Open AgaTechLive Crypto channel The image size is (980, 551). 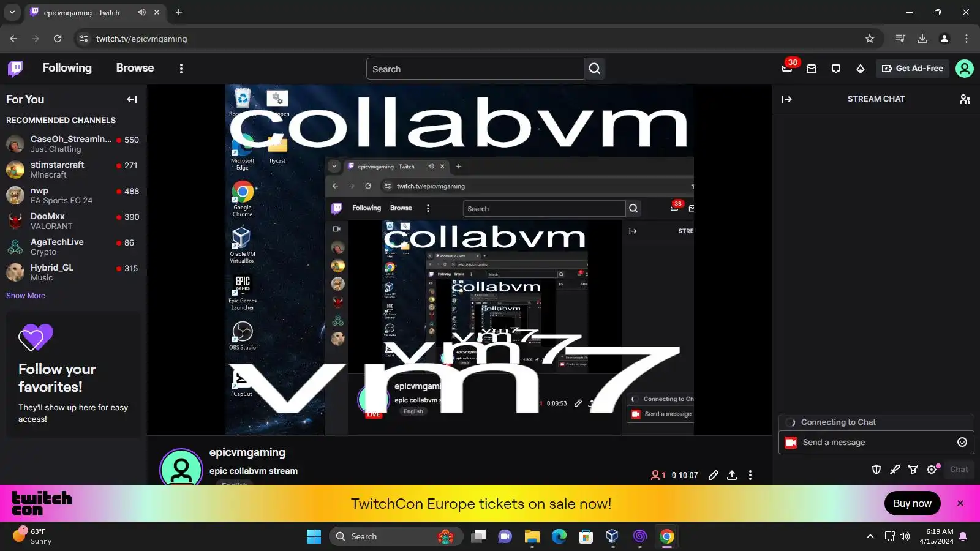[73, 247]
